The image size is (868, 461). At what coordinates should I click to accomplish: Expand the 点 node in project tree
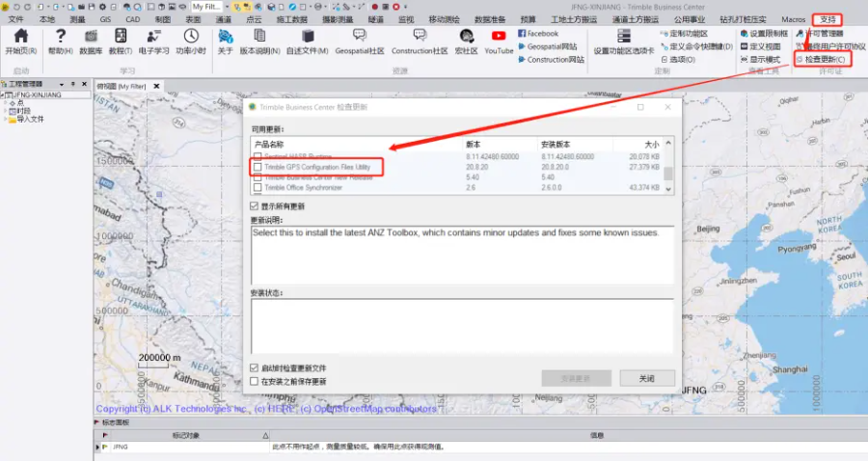pyautogui.click(x=6, y=103)
